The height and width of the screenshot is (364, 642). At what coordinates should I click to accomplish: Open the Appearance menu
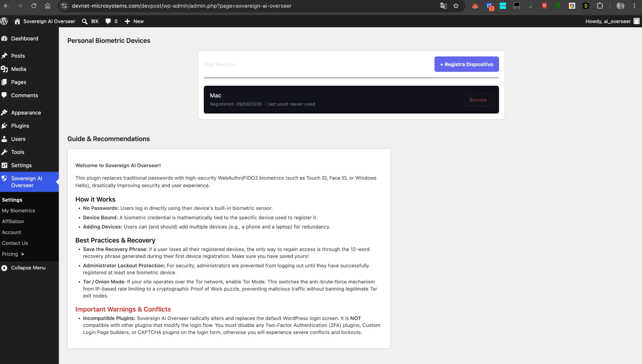click(29, 113)
